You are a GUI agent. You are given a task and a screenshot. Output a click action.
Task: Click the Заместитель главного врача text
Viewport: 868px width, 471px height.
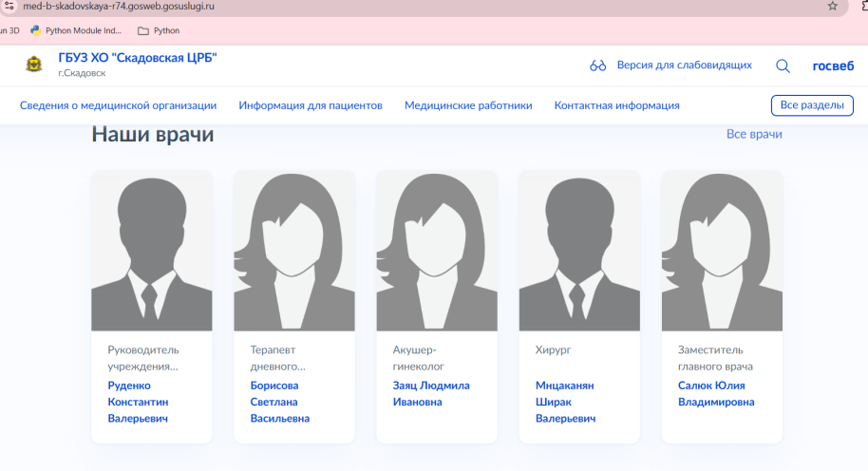click(x=715, y=358)
